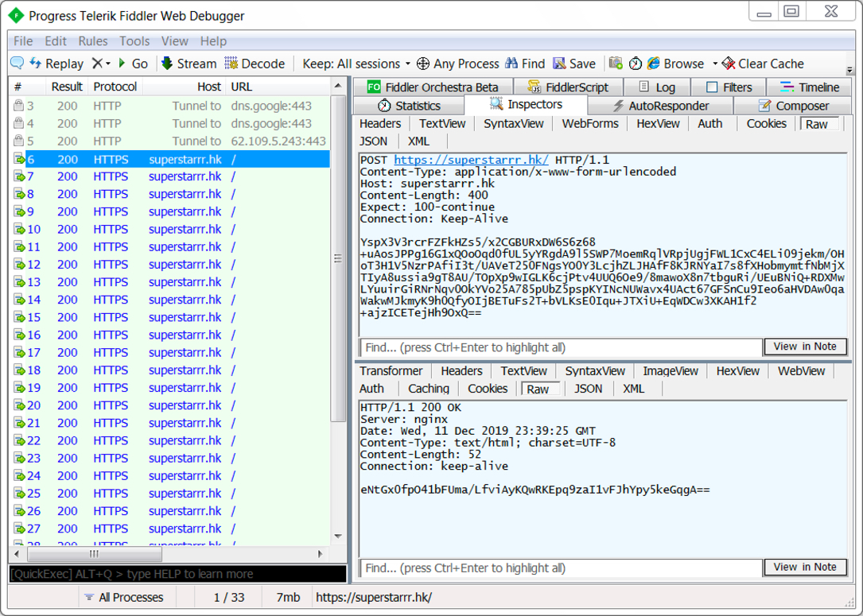Expand the Browse dropdown arrow
863x616 pixels.
(715, 64)
